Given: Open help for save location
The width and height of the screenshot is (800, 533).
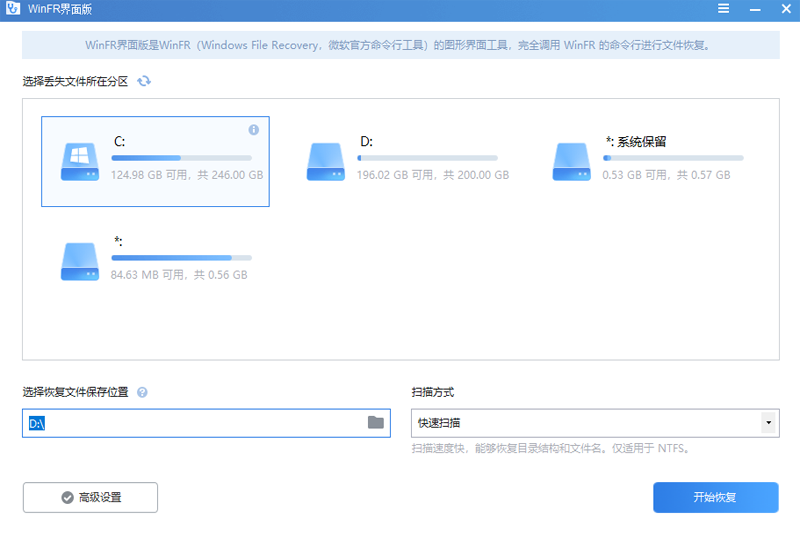Looking at the screenshot, I should (142, 392).
